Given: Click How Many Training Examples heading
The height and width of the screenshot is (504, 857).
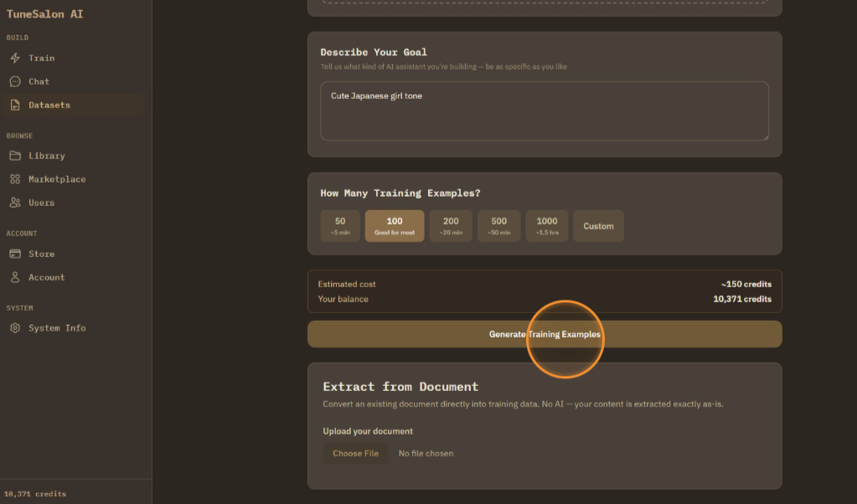Looking at the screenshot, I should pos(400,193).
